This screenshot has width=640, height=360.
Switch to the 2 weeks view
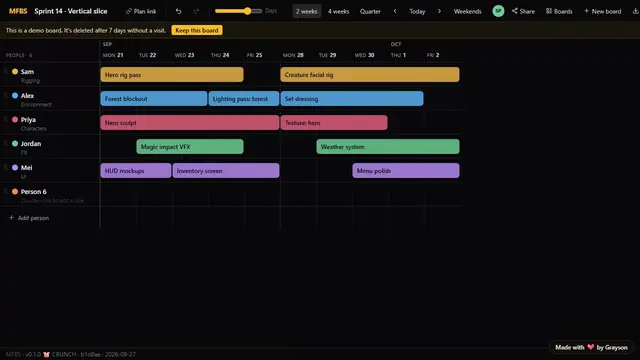coord(307,11)
